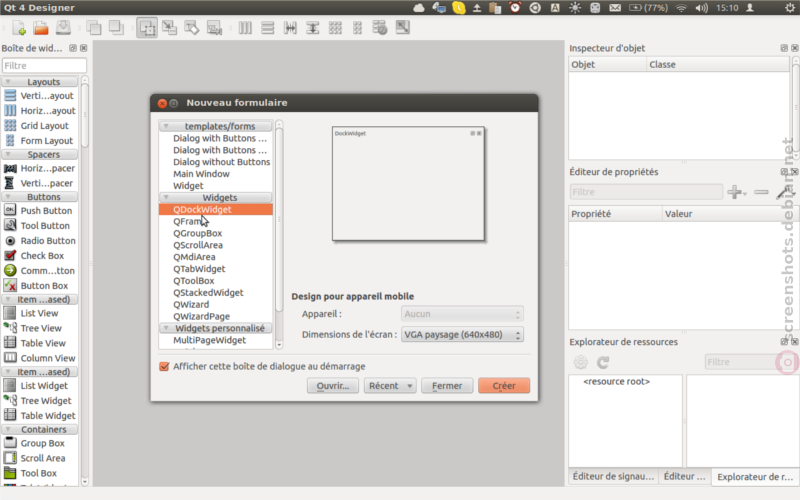Open the Dimensions de l'écran combo box
This screenshot has height=500, width=800.
click(462, 335)
